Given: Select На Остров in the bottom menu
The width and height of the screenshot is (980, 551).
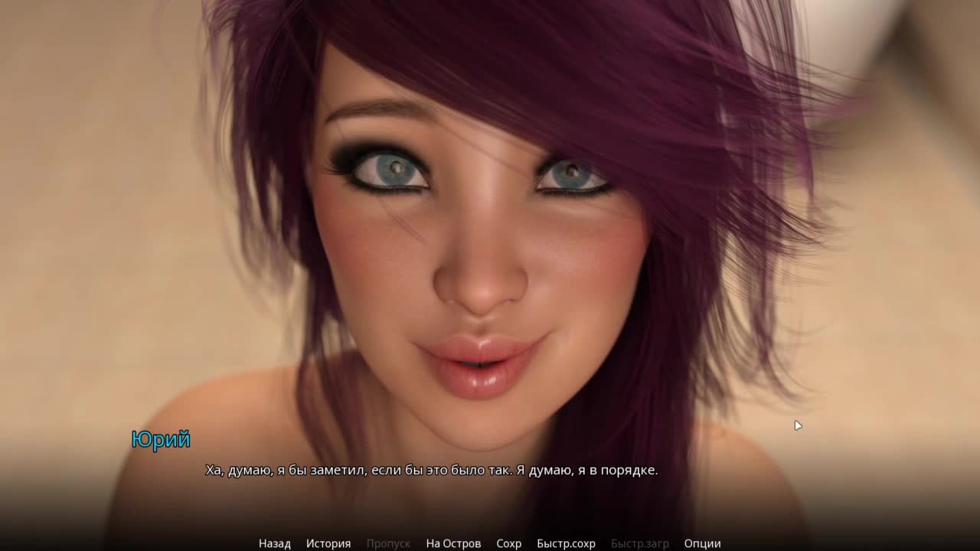Looking at the screenshot, I should tap(453, 543).
